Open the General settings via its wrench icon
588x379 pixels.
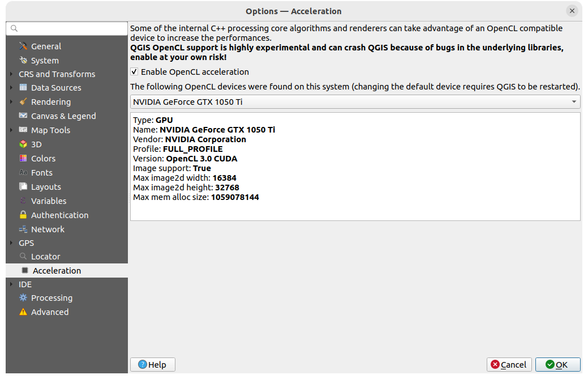[x=24, y=46]
